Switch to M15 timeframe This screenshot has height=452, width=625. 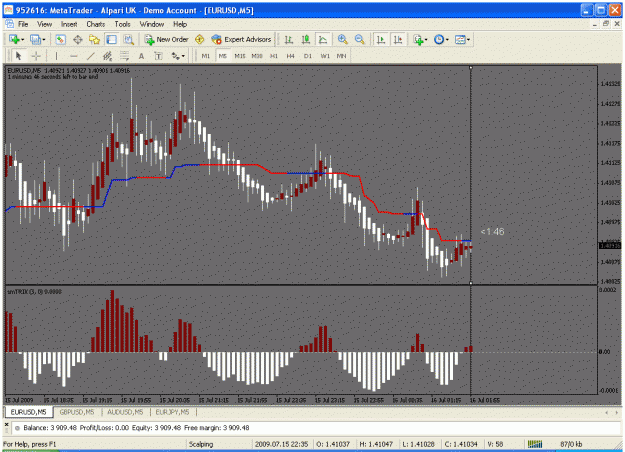240,56
